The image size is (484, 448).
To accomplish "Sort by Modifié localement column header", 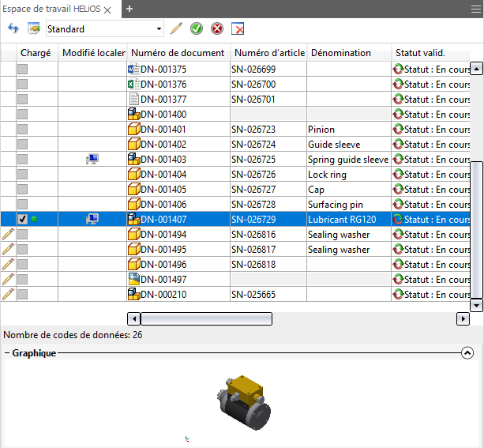I will click(92, 53).
